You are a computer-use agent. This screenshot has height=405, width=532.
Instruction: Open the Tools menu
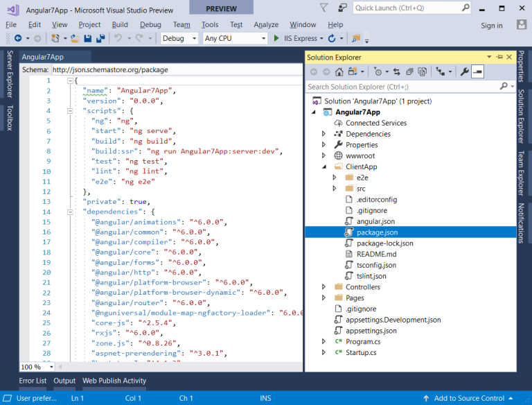tap(210, 24)
